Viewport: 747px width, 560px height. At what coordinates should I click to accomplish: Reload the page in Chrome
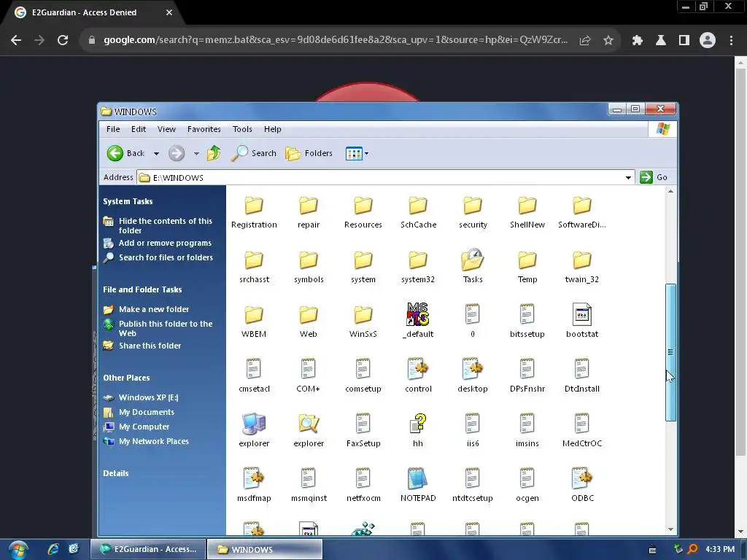[x=63, y=40]
